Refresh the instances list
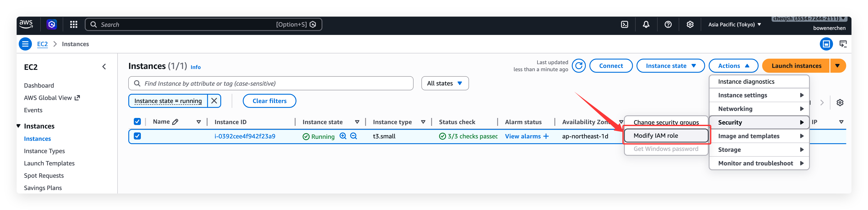Image resolution: width=868 pixels, height=210 pixels. coord(579,66)
